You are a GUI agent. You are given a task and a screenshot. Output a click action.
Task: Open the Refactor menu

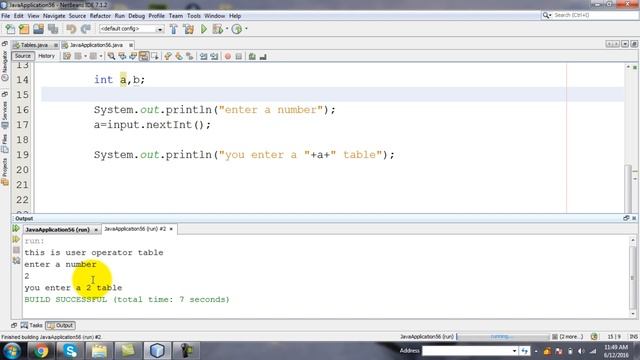100,16
